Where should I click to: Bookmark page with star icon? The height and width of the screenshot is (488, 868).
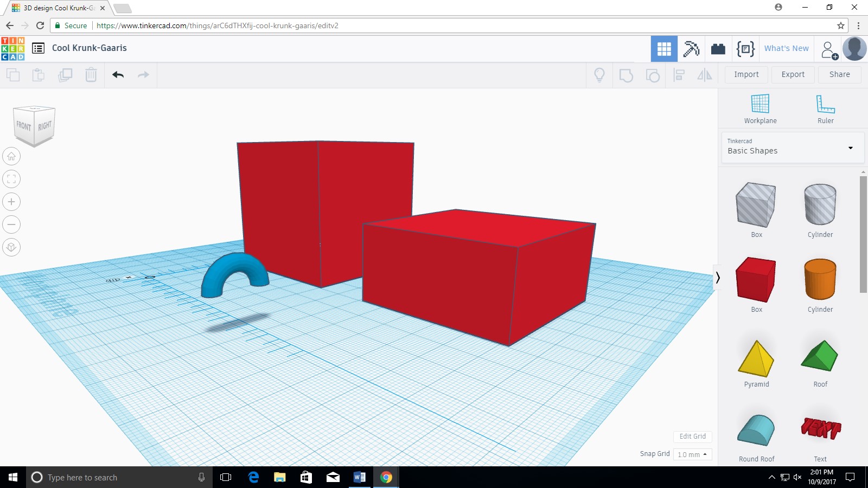841,25
